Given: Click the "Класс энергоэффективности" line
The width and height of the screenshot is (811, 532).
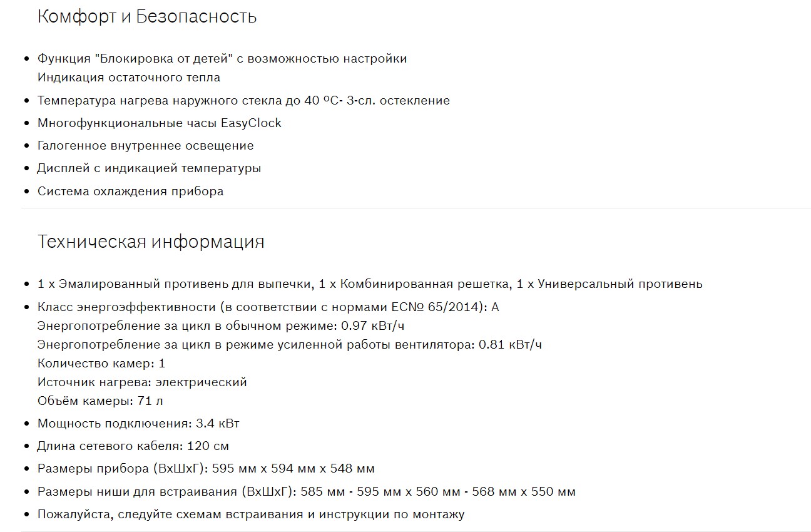Looking at the screenshot, I should [268, 307].
